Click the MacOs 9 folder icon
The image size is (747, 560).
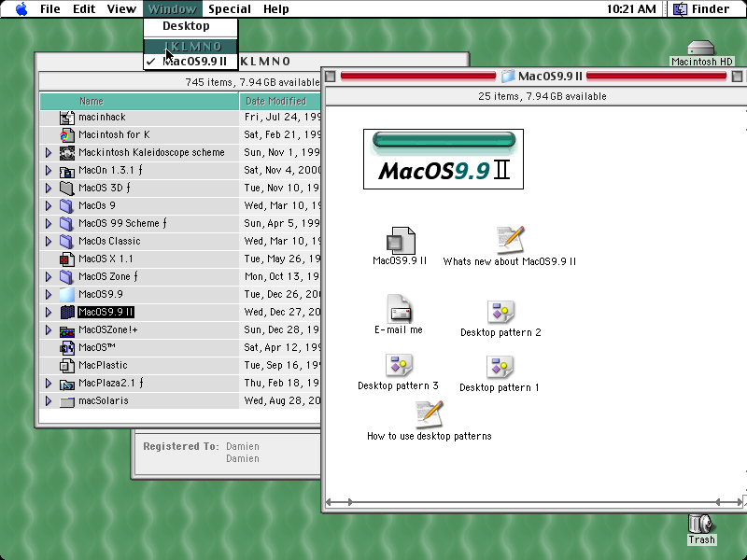point(66,205)
